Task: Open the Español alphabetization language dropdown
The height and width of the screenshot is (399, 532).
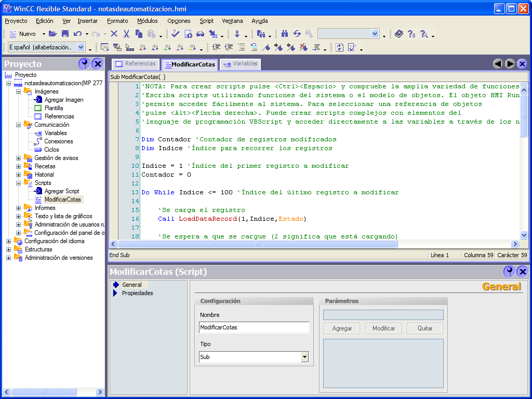Action: click(81, 47)
